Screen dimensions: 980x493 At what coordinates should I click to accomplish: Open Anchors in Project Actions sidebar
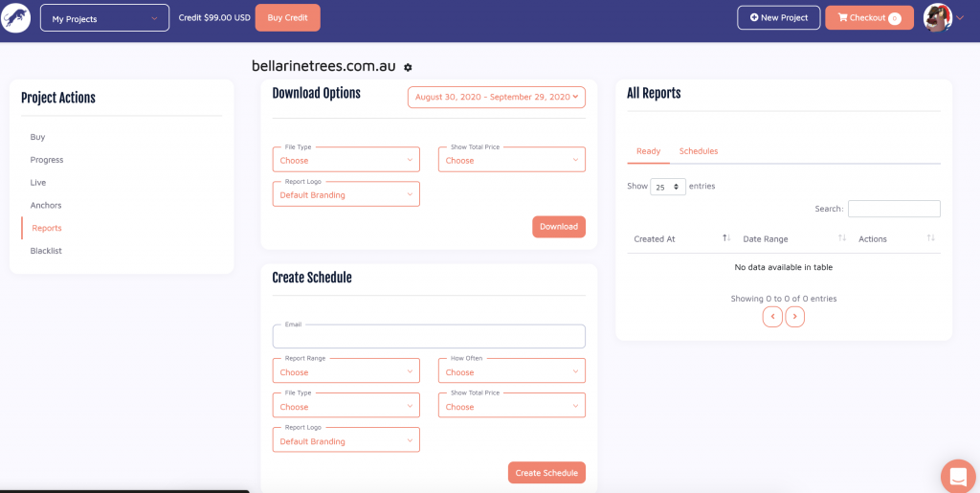(x=46, y=205)
